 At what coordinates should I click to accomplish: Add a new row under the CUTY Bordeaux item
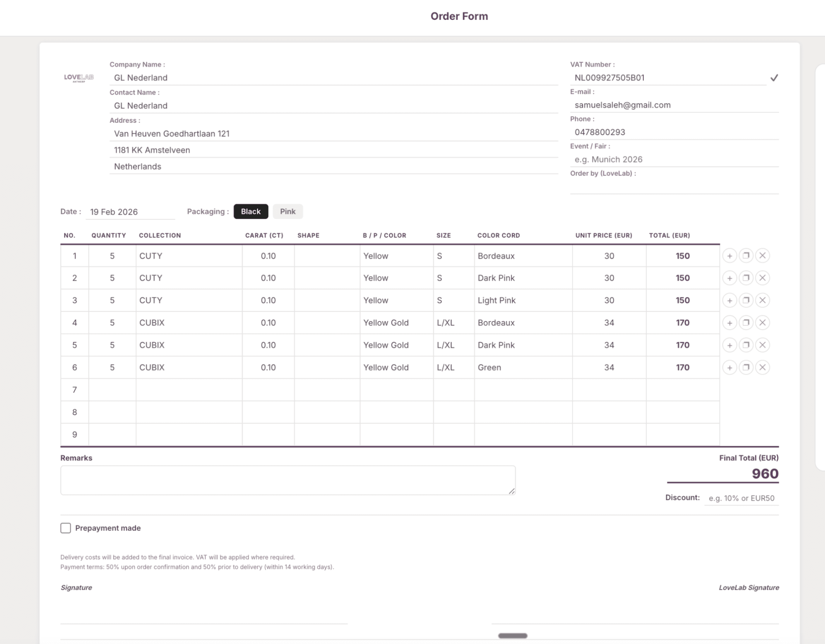click(x=730, y=256)
